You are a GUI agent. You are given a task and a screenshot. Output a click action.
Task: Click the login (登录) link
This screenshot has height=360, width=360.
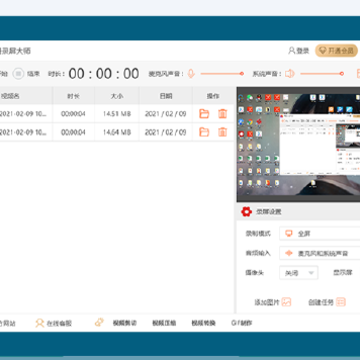pyautogui.click(x=299, y=51)
